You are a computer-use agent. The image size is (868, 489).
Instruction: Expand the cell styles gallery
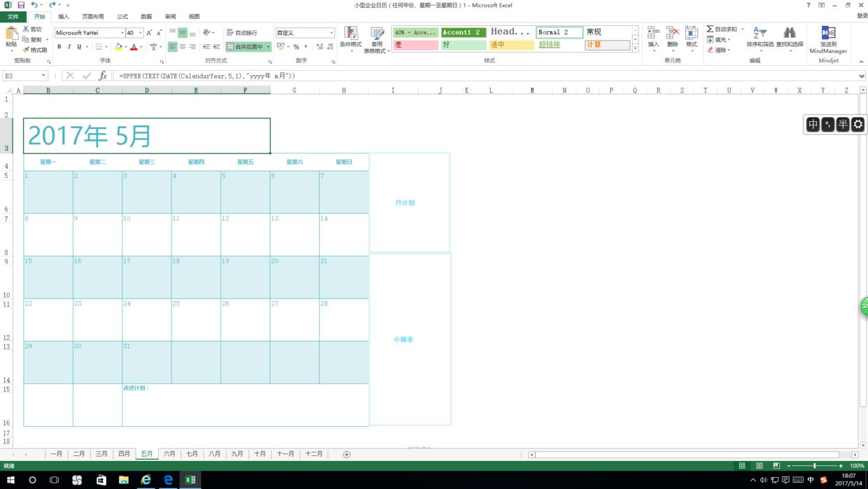pos(636,48)
